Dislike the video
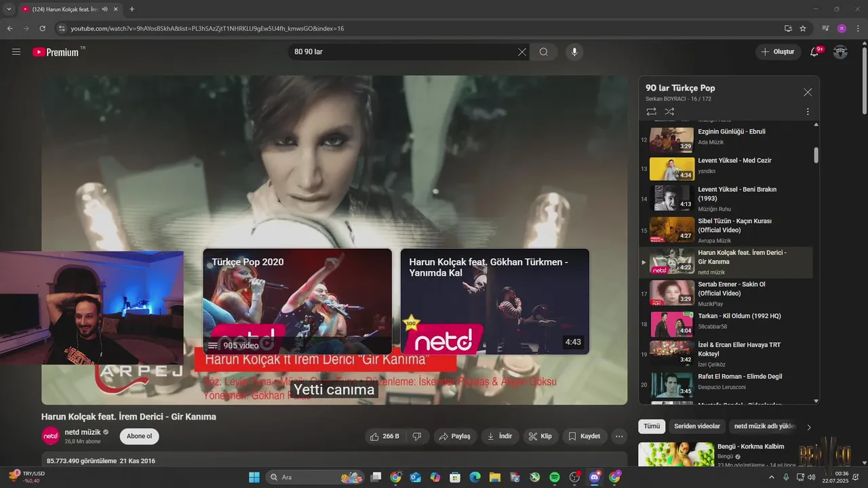The image size is (868, 488). point(418,436)
